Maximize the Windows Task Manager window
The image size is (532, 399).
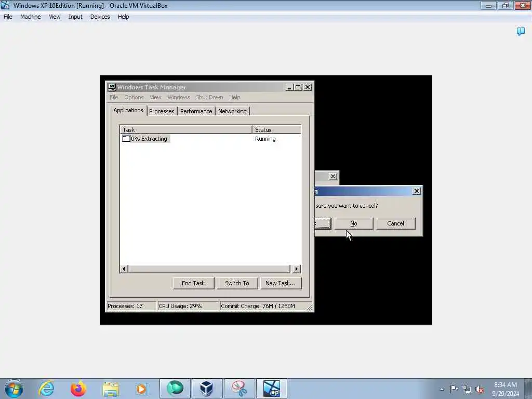(x=298, y=87)
